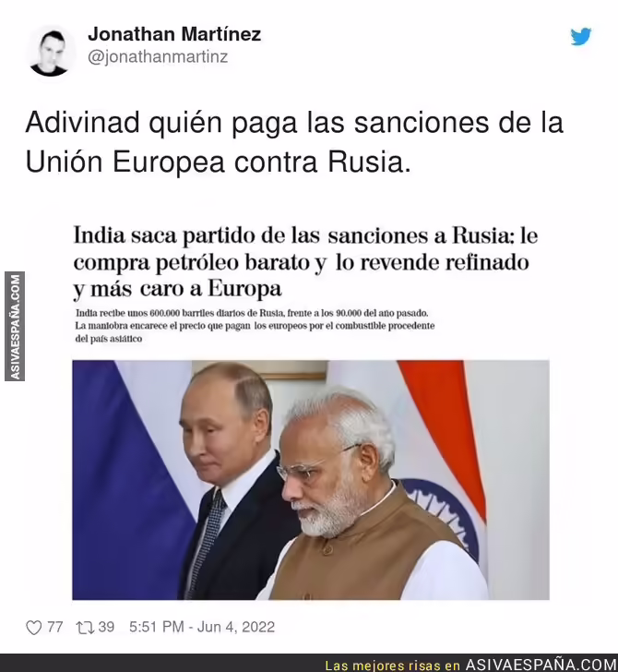Open the India saca partido headline
Image resolution: width=618 pixels, height=672 pixels.
(305, 261)
